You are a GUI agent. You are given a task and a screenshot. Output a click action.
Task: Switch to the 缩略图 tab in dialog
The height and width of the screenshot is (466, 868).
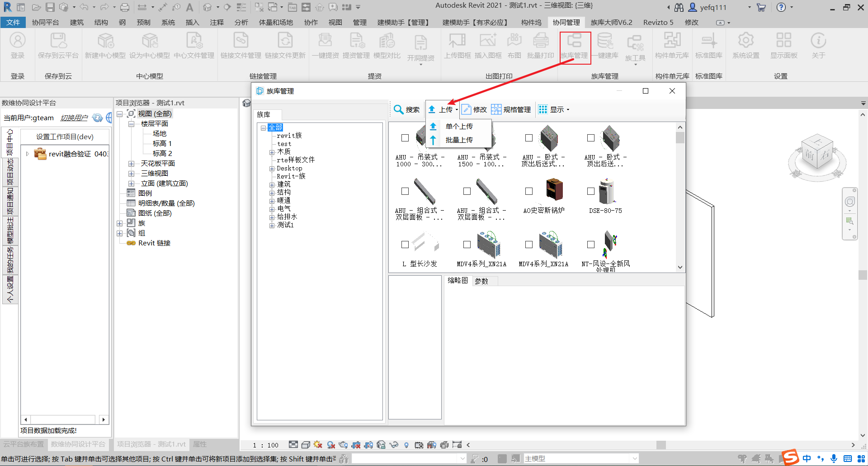pos(458,281)
